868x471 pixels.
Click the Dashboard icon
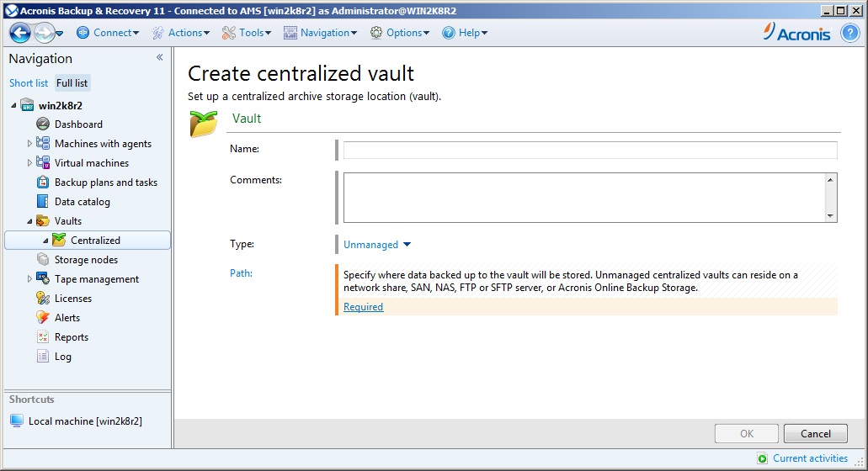click(43, 124)
